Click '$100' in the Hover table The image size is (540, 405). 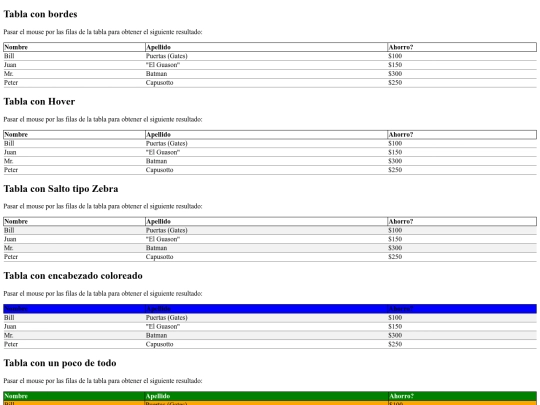point(395,144)
